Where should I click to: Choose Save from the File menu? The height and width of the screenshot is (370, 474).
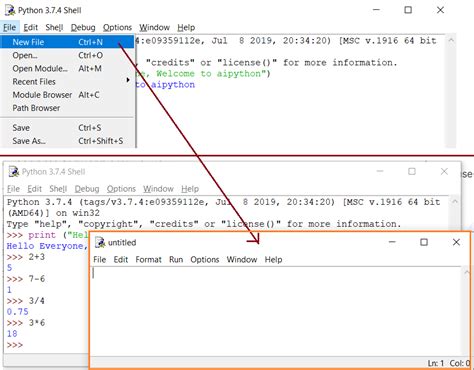pyautogui.click(x=67, y=128)
